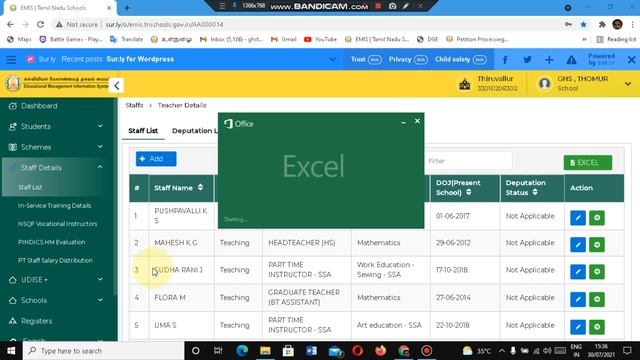The width and height of the screenshot is (640, 360).
Task: Expand the Sur.ly recent posts dropdown
Action: tap(333, 60)
